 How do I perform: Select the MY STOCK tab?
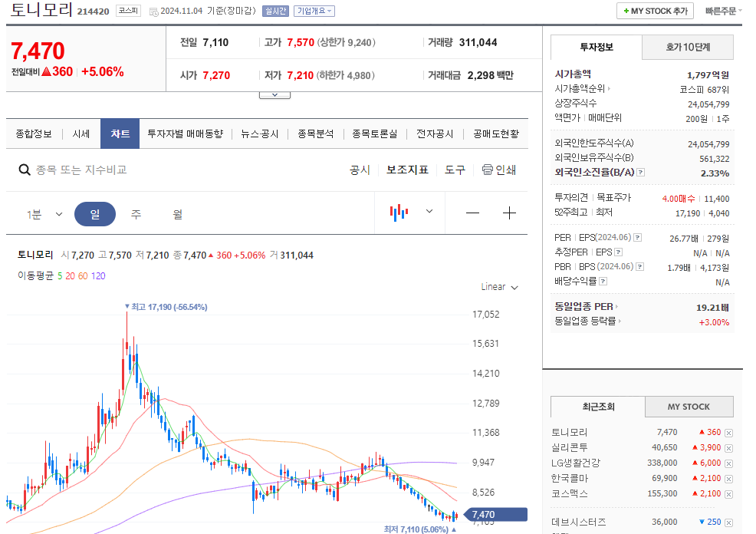coord(689,407)
